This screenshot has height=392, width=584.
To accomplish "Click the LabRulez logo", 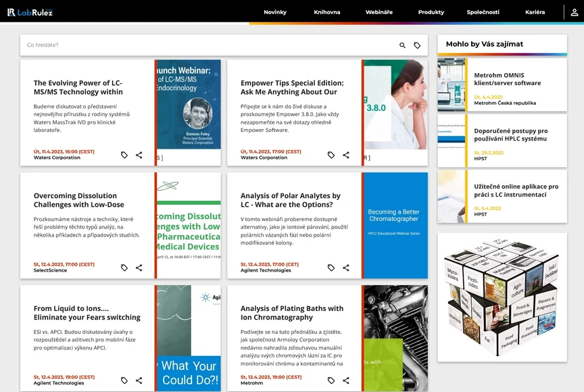I will click(x=30, y=12).
